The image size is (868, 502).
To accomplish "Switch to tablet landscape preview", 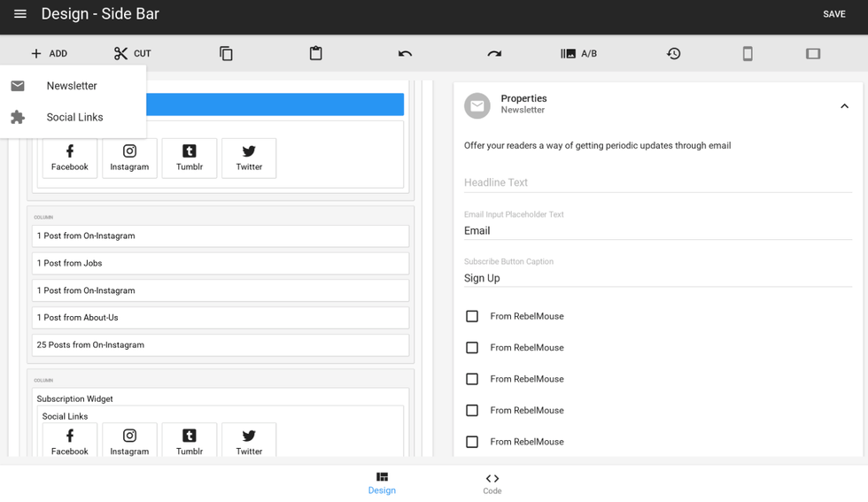I will 813,53.
